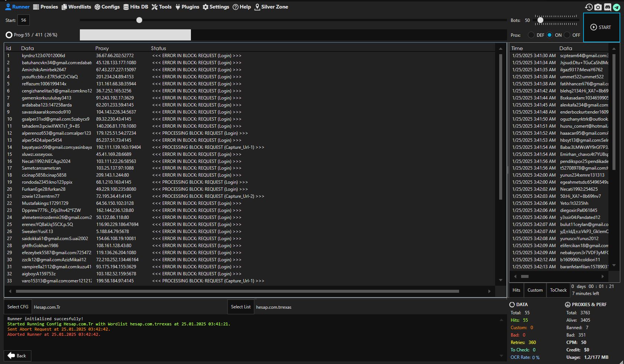
Task: Select the OFF proxy radio button
Action: [x=567, y=35]
